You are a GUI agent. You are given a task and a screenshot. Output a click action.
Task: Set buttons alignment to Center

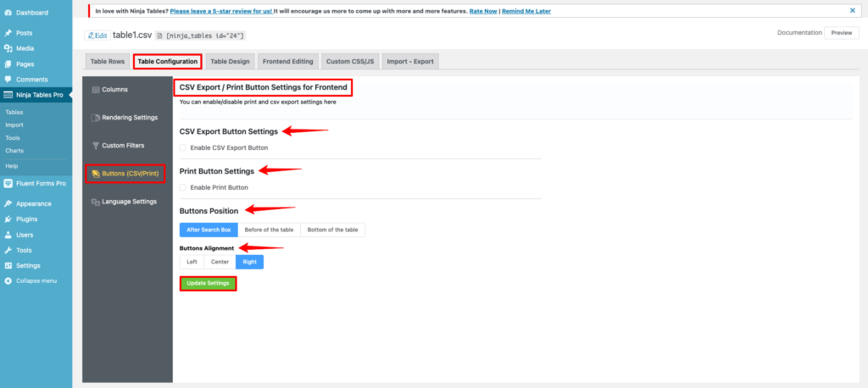220,262
